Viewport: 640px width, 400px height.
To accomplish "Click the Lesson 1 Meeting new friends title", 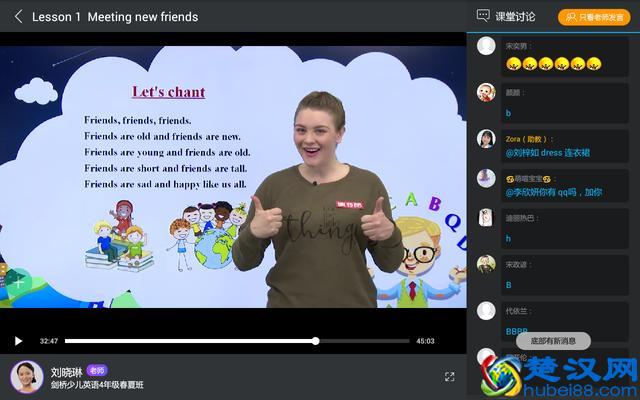I will (x=115, y=17).
